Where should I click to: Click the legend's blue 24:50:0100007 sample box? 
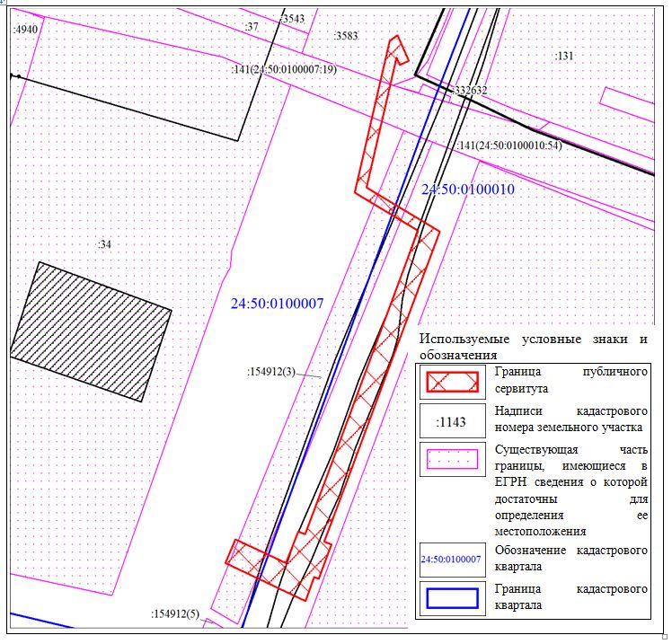click(452, 560)
